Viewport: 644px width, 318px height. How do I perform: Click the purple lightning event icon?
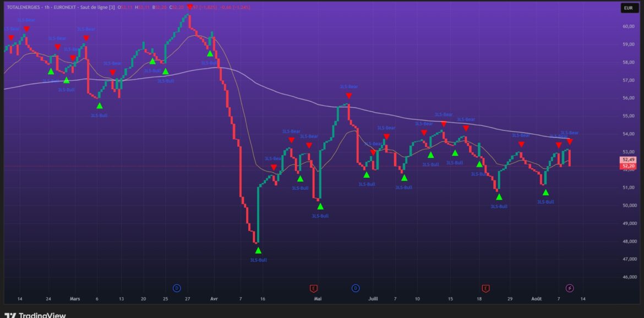point(570,288)
